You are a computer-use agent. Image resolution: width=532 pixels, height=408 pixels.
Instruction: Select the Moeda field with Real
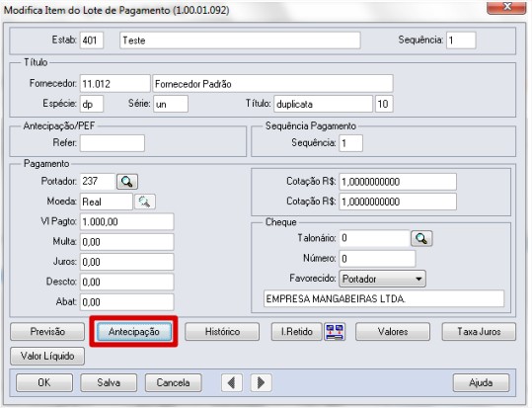pyautogui.click(x=107, y=202)
